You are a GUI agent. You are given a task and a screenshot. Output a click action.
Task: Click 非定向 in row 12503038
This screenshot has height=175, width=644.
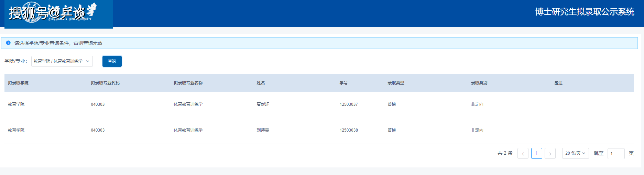[477, 130]
